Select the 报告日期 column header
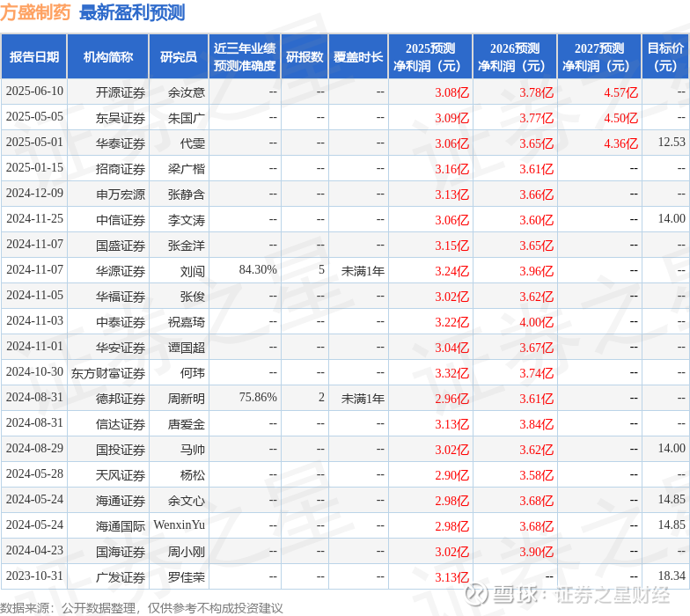This screenshot has width=690, height=616. 33,56
